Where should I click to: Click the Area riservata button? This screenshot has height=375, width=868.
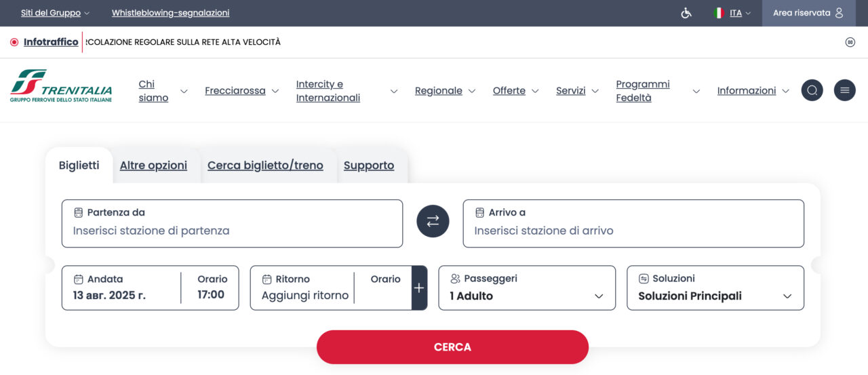(809, 13)
